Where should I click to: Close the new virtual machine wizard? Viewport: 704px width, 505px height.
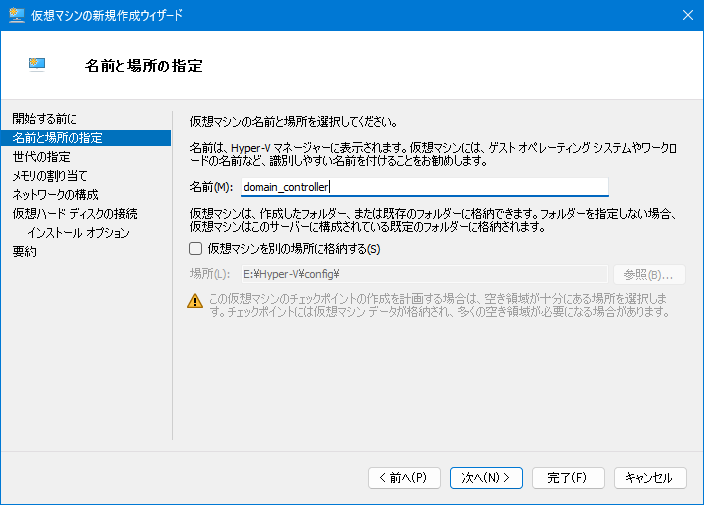click(x=687, y=15)
